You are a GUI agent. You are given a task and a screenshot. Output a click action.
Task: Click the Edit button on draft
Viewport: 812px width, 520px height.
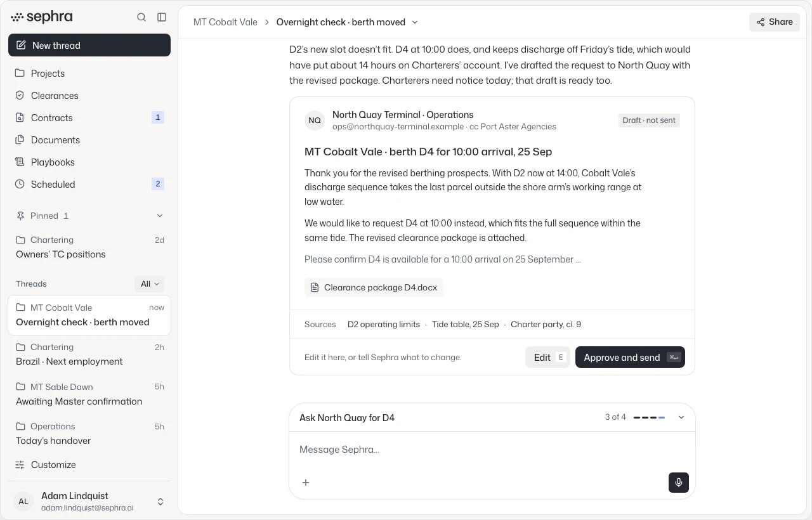pos(547,357)
